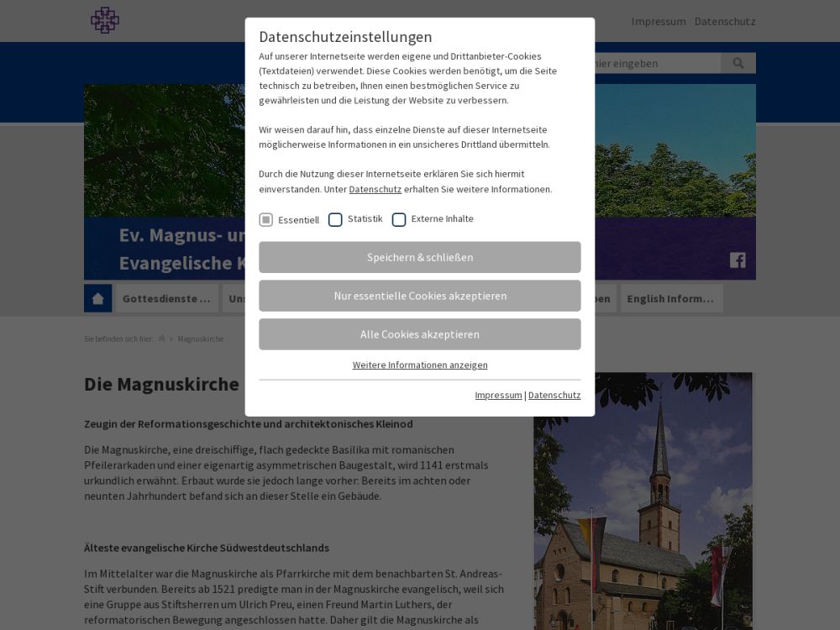Toggle the Essentiell checkbox
This screenshot has width=840, height=630.
tap(266, 220)
